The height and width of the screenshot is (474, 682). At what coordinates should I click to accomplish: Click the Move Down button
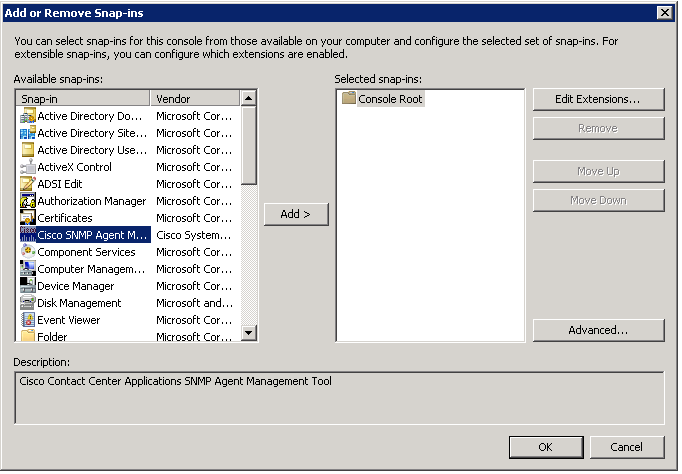[598, 200]
